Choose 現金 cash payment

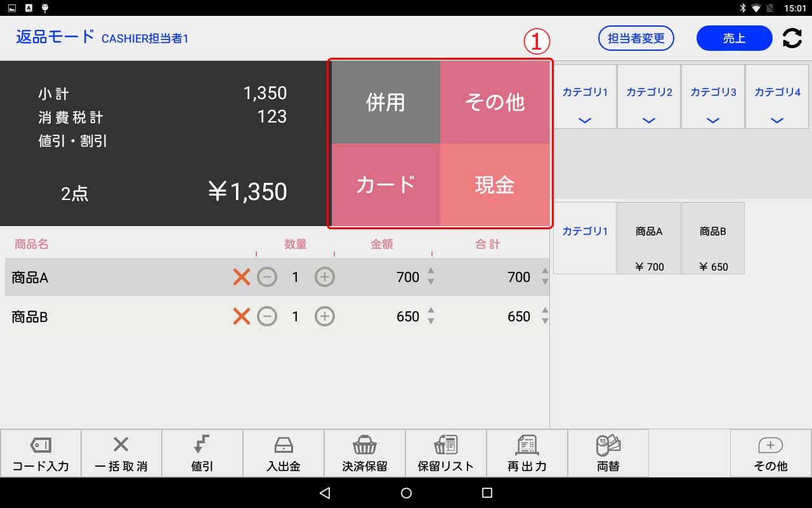pyautogui.click(x=495, y=185)
